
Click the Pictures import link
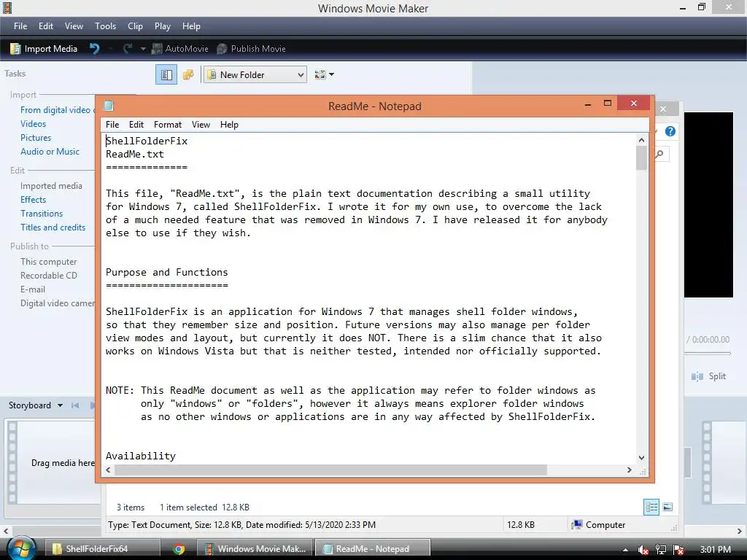point(36,138)
